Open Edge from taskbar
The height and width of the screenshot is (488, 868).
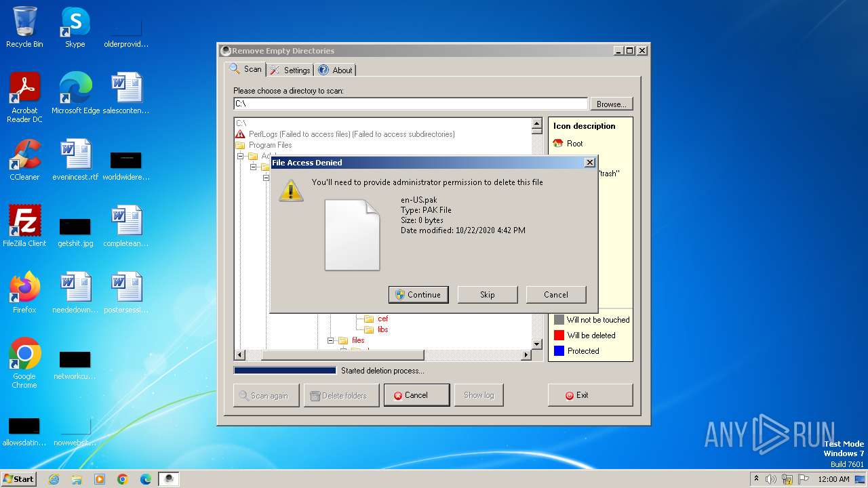click(146, 479)
